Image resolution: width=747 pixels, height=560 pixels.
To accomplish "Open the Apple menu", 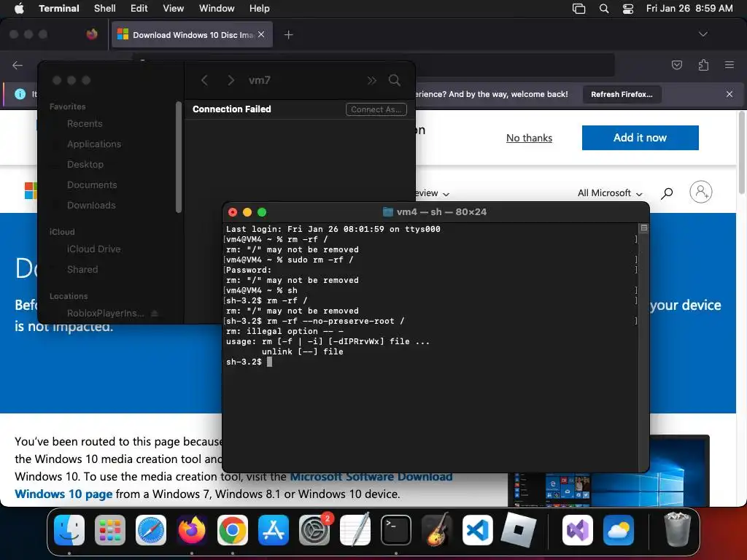I will tap(19, 8).
